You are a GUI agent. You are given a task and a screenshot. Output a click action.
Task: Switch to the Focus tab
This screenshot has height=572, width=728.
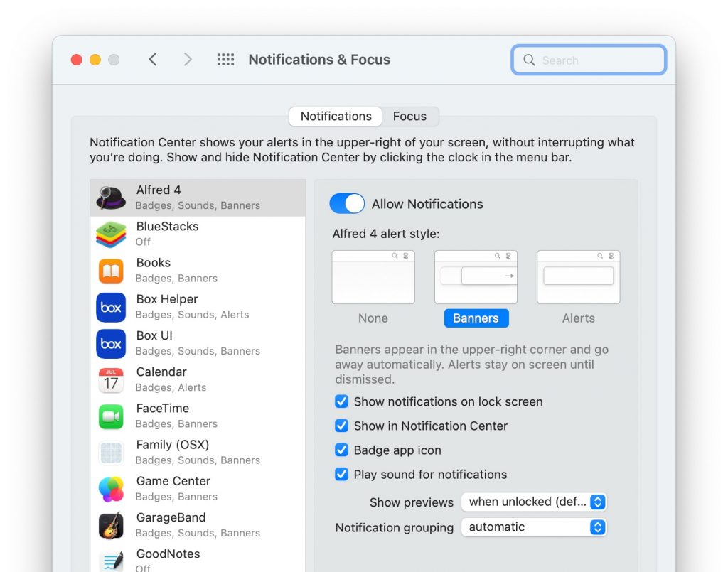click(409, 116)
